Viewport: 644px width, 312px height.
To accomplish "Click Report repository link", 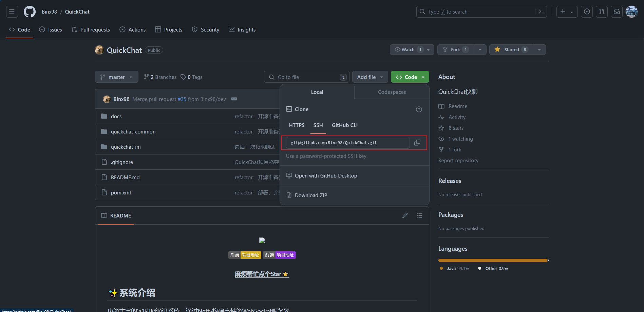I will (458, 160).
